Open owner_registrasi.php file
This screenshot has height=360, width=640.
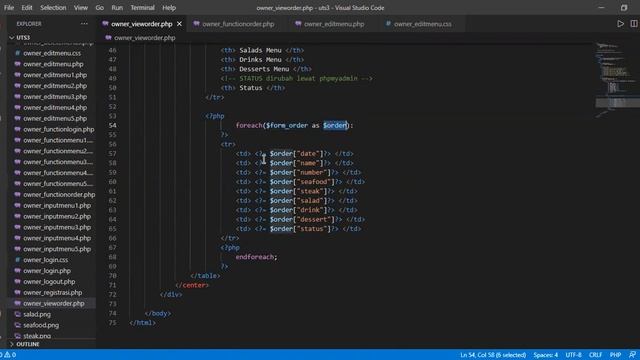pos(53,293)
